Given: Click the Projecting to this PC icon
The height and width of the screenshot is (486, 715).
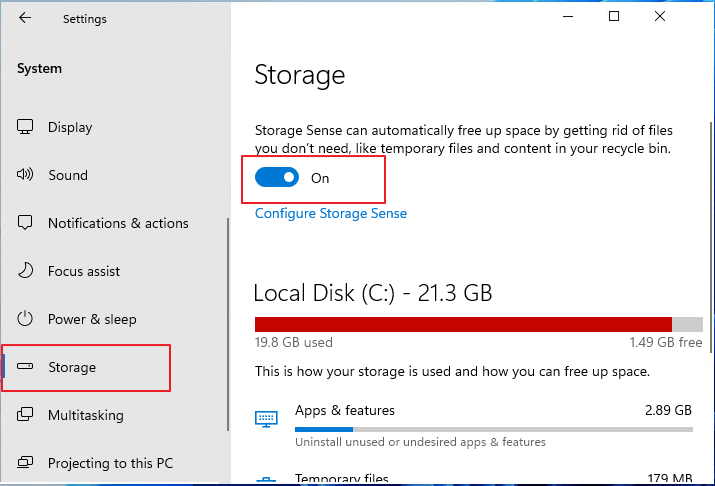Looking at the screenshot, I should point(26,463).
